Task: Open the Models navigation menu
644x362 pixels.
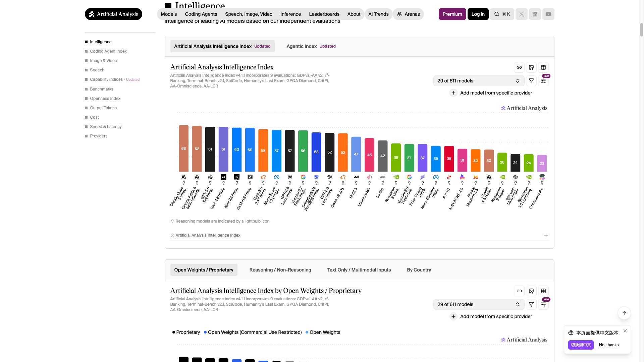Action: pyautogui.click(x=169, y=14)
